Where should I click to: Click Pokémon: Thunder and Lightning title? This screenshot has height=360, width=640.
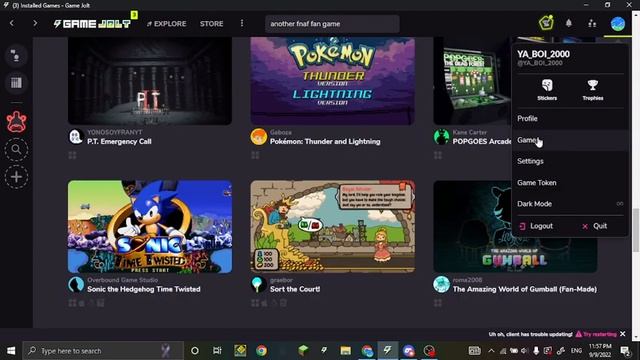(325, 141)
